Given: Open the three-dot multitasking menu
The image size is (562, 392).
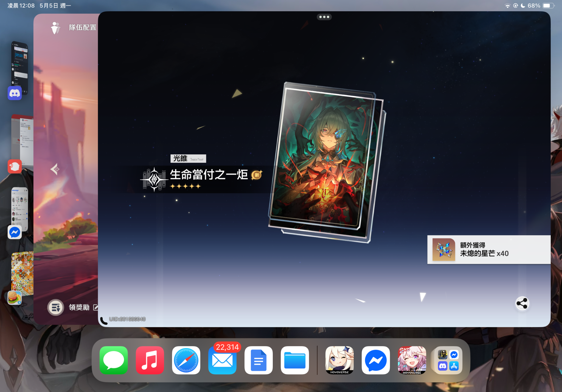Looking at the screenshot, I should coord(324,17).
